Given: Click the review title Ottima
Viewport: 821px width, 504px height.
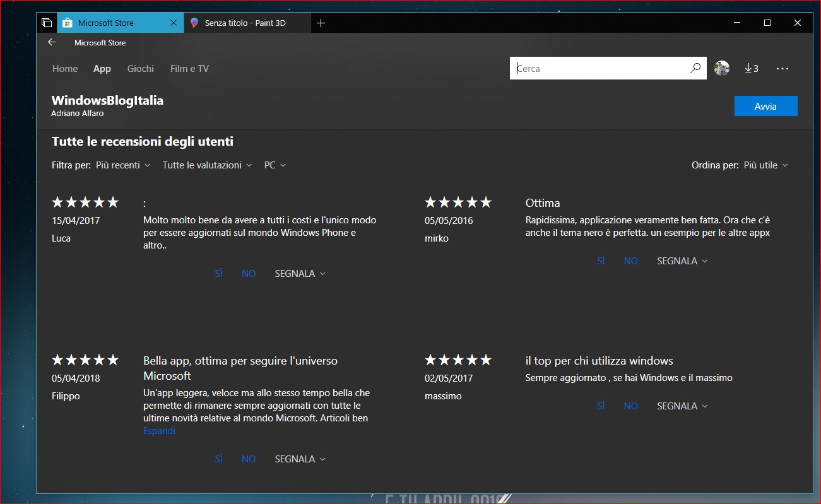Looking at the screenshot, I should 543,203.
